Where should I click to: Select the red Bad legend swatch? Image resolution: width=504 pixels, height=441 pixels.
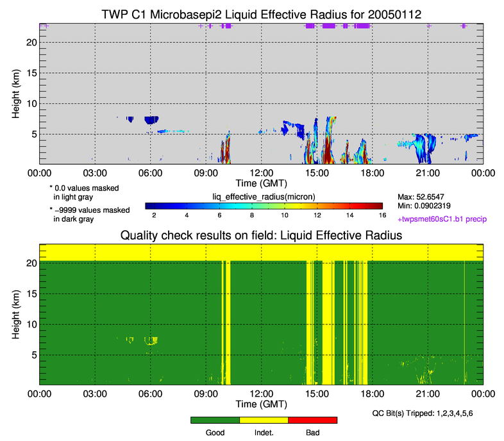tap(312, 420)
